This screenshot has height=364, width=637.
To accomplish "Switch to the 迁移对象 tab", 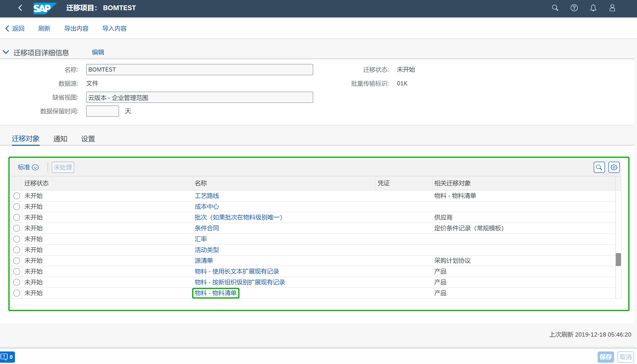I will click(26, 139).
